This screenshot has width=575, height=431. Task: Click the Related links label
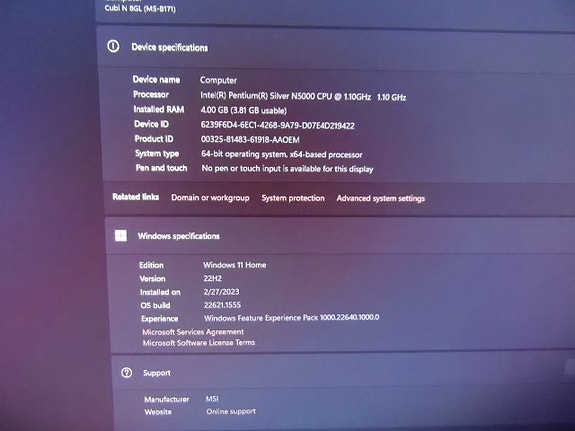pos(136,197)
